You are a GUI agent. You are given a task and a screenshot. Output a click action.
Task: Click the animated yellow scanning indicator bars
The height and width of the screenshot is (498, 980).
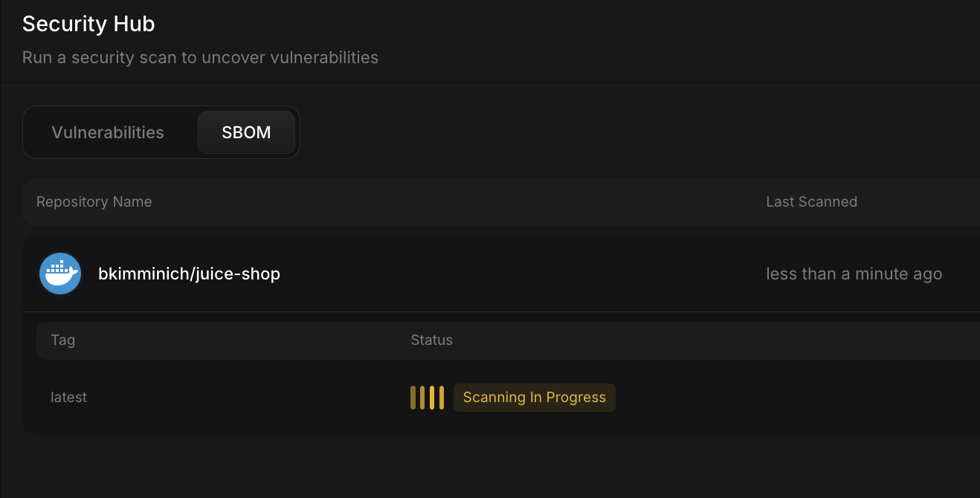point(428,397)
